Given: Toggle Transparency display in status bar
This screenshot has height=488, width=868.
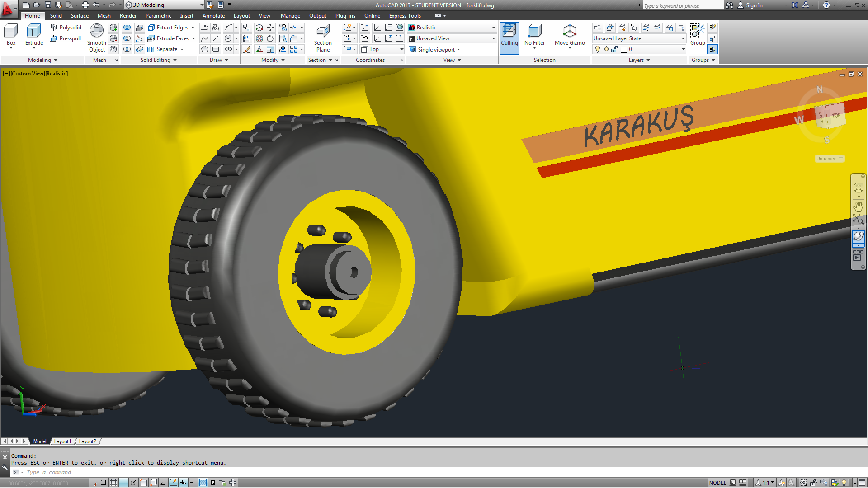Looking at the screenshot, I should click(x=203, y=483).
